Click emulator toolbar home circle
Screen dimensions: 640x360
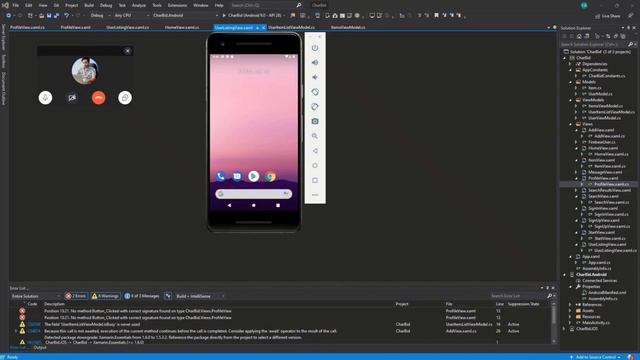315,165
